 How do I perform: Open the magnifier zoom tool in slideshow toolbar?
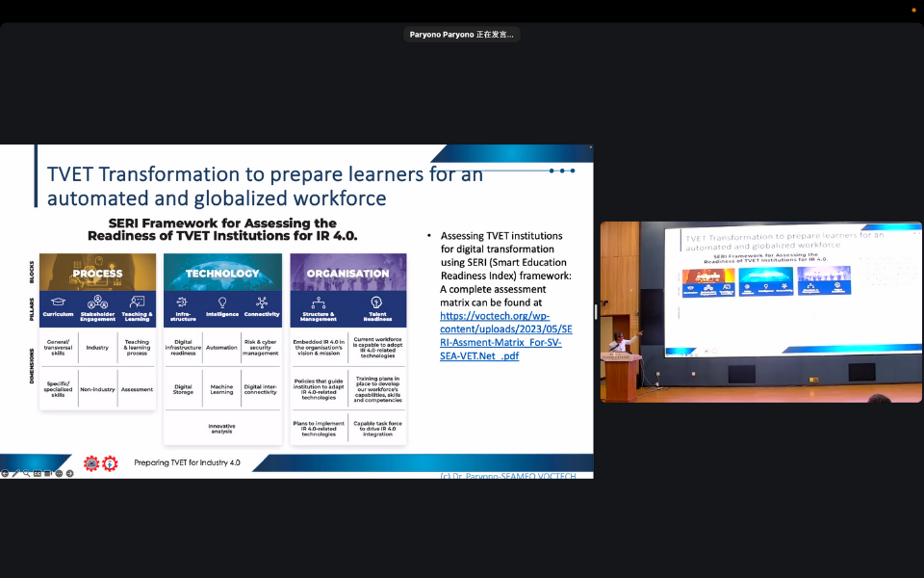[x=27, y=473]
